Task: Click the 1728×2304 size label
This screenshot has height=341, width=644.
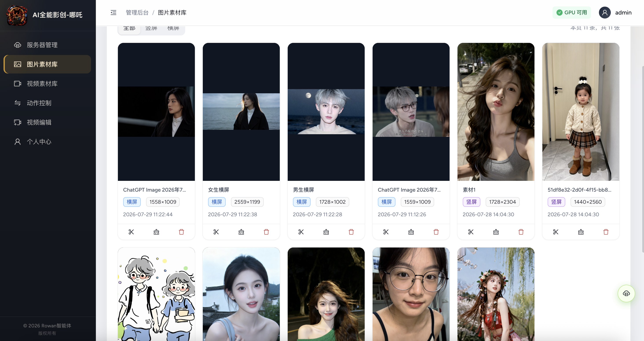Action: click(503, 202)
